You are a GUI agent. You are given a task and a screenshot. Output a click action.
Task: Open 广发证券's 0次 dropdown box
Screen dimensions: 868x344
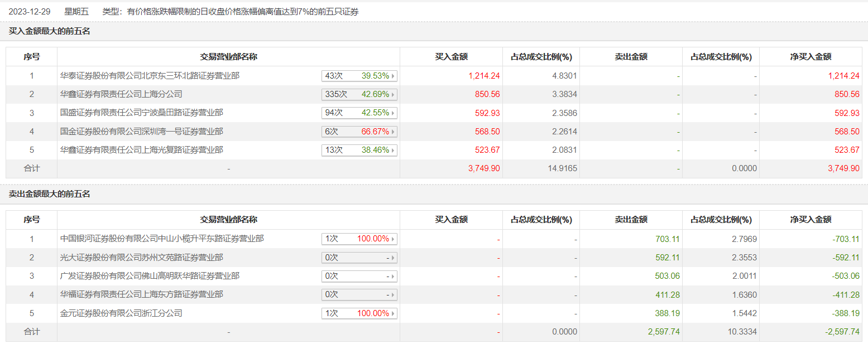(359, 276)
